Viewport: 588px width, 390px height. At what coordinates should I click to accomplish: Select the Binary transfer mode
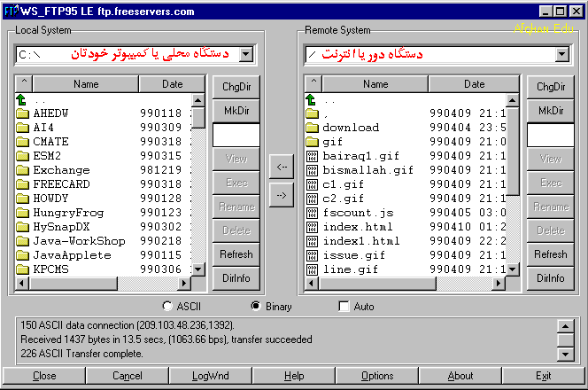click(x=256, y=307)
